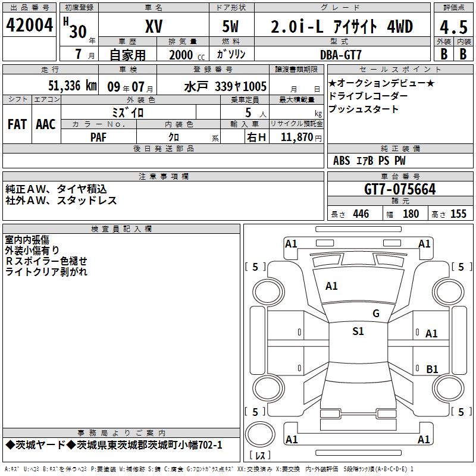Select the 諸元 header

[x=400, y=201]
